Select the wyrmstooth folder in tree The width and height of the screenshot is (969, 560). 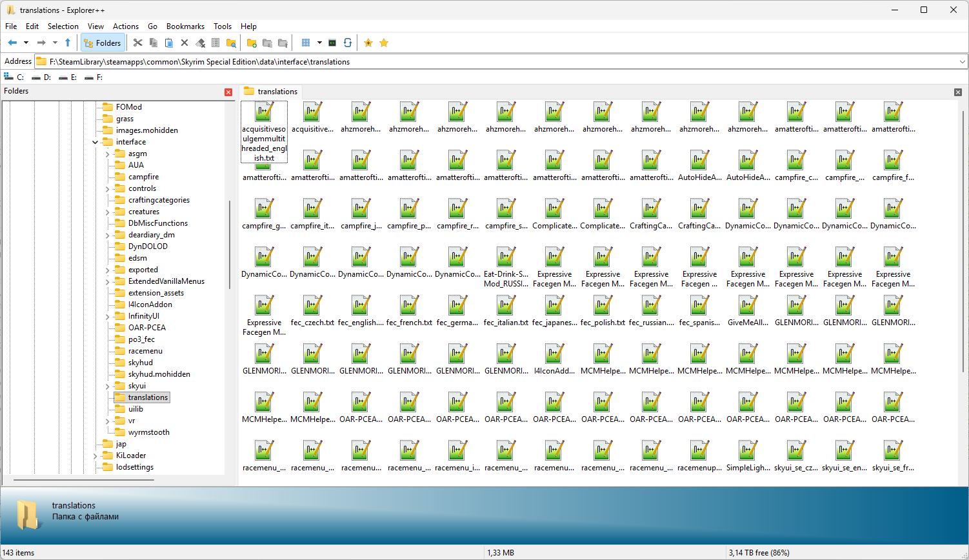[x=148, y=432]
